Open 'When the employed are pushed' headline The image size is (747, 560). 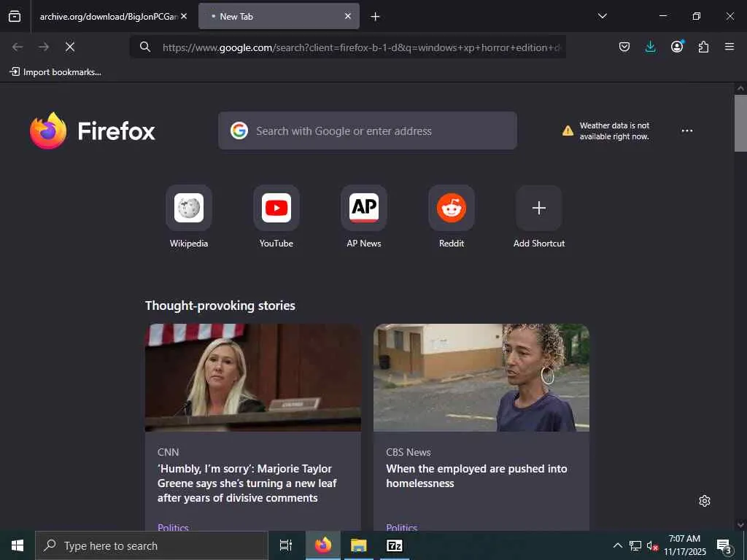(x=476, y=475)
